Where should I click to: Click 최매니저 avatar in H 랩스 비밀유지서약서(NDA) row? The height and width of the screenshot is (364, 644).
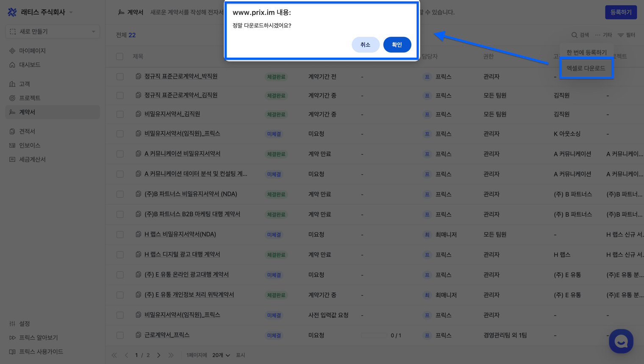pyautogui.click(x=427, y=234)
